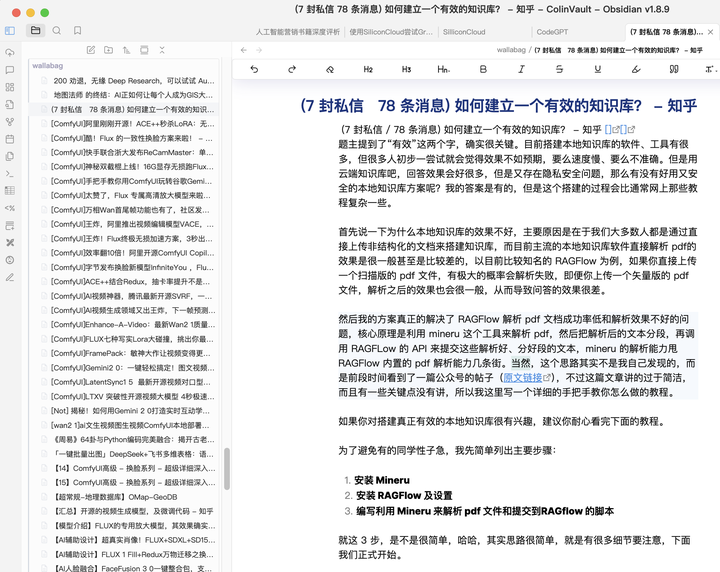Viewport: 720px width, 572px height.
Task: Click the file search ribbon icon
Action: point(10,104)
